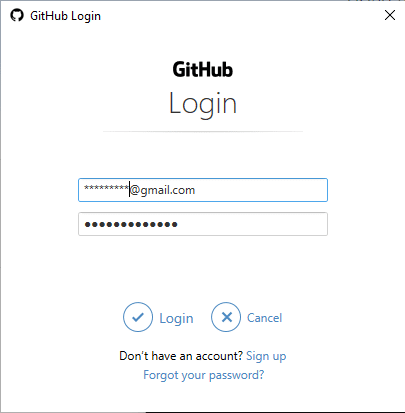Click the bold GitHub wordmark logo

203,69
